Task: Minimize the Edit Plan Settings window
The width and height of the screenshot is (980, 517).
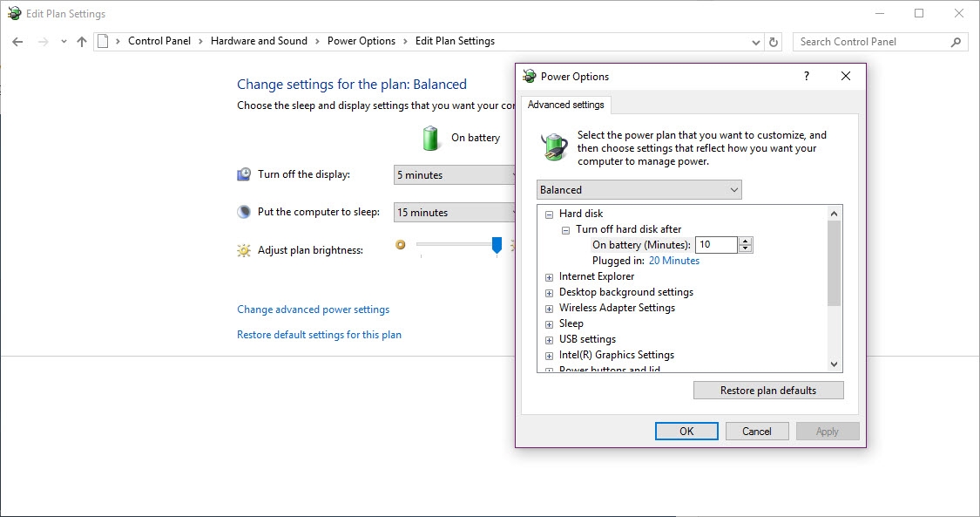Action: tap(880, 13)
